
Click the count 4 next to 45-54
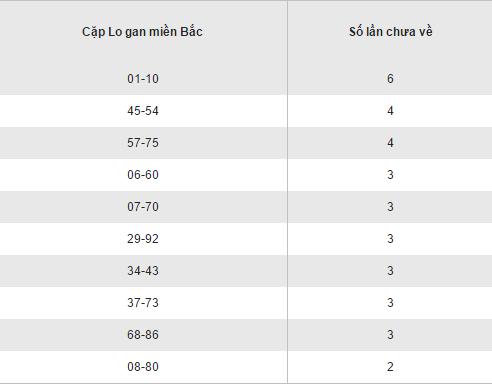pyautogui.click(x=390, y=111)
